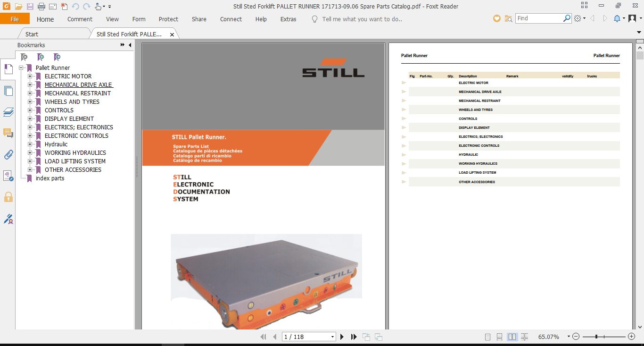Open the Share ribbon tab
644x346 pixels.
(x=199, y=19)
